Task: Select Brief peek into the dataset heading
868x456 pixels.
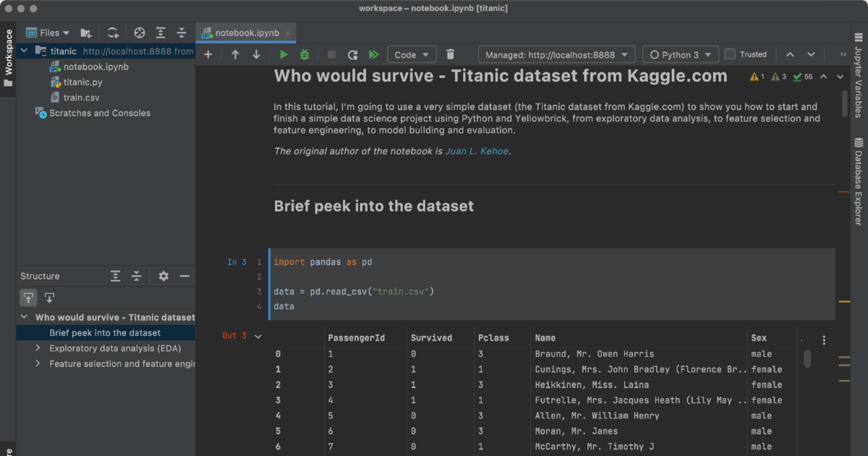Action: (106, 333)
